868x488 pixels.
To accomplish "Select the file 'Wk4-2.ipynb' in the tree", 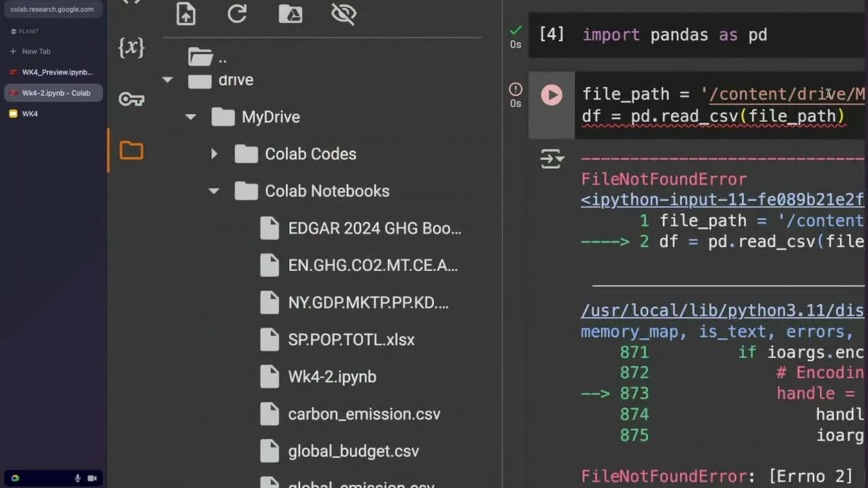I will coord(318,377).
